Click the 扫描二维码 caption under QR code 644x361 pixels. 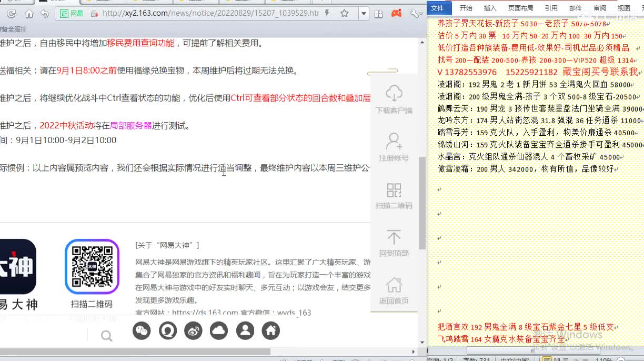[x=92, y=304]
